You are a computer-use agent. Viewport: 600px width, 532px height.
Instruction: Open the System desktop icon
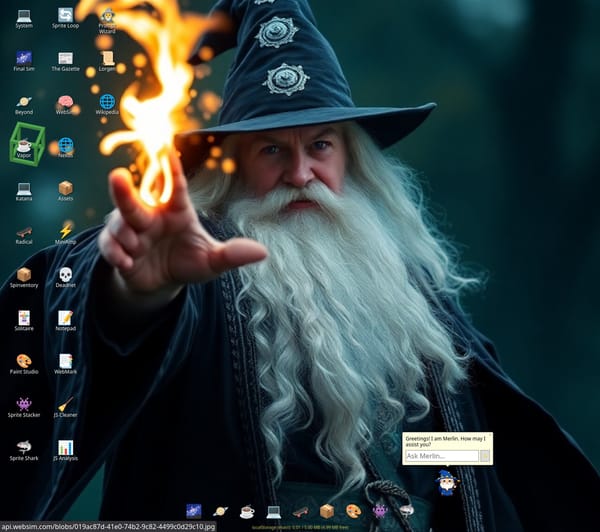point(24,19)
